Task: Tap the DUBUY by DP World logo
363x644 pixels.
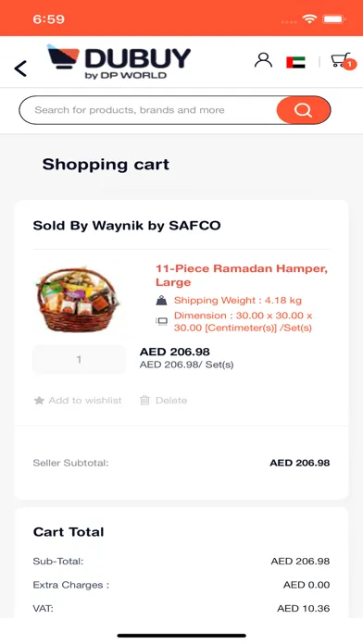Action: (119, 62)
